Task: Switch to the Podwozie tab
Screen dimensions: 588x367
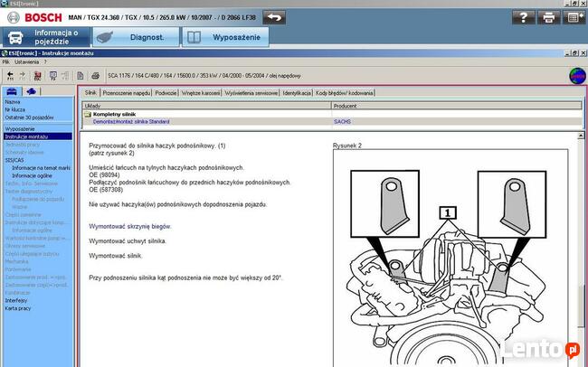Action: coord(166,92)
